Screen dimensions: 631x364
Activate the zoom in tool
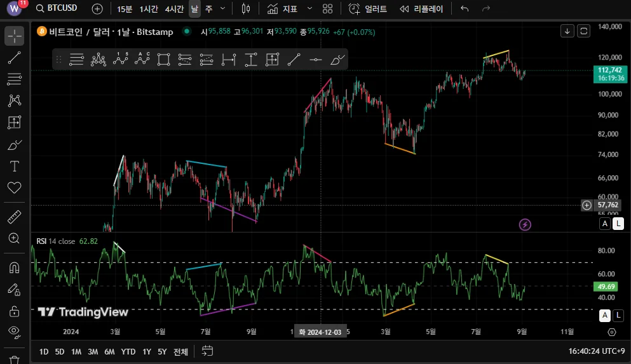14,238
